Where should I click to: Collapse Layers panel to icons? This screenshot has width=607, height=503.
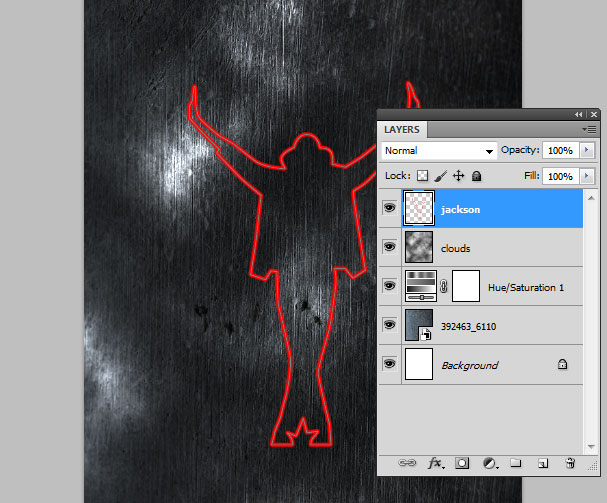(x=578, y=115)
